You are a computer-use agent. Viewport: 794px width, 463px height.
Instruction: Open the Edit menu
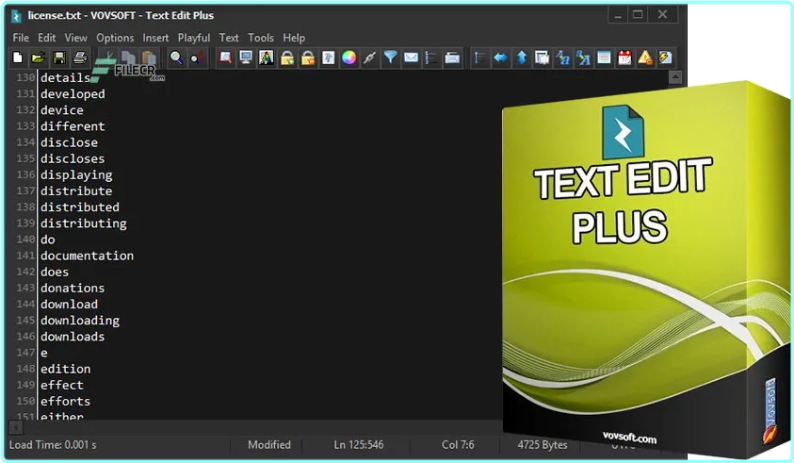pyautogui.click(x=47, y=38)
